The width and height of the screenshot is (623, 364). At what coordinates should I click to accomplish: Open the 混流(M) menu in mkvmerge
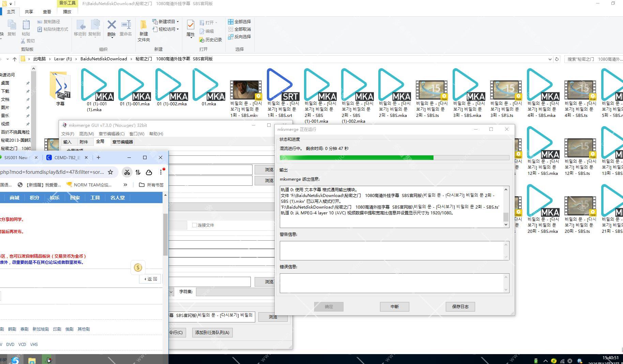coord(86,134)
